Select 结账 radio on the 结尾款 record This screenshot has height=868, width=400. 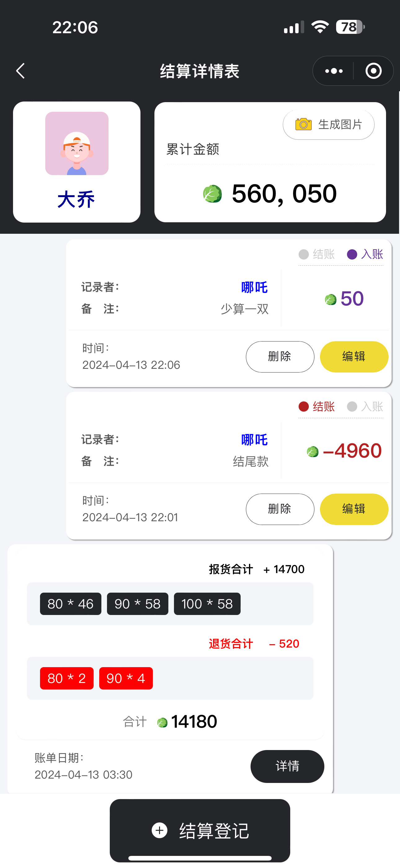pos(304,407)
